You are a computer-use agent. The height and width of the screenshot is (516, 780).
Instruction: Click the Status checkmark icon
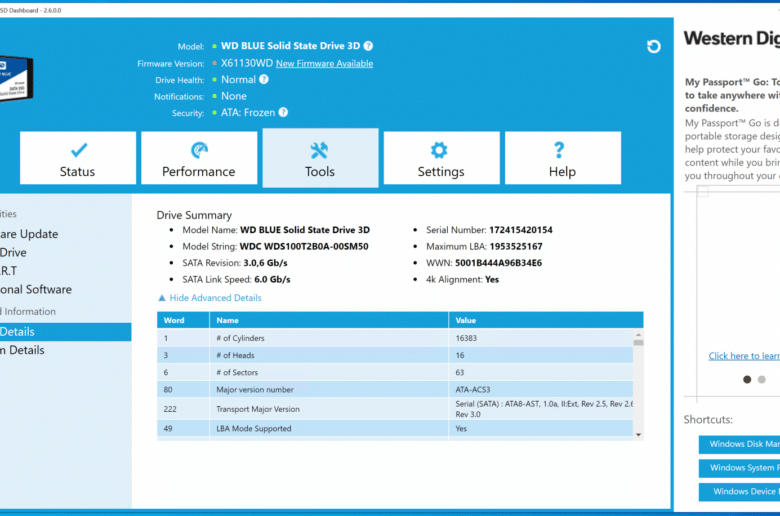click(79, 149)
